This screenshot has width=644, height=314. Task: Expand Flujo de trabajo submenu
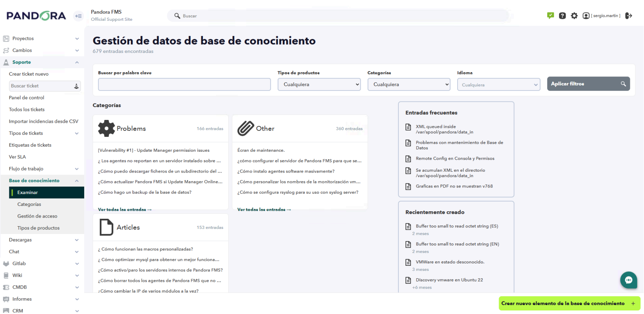[x=77, y=169]
